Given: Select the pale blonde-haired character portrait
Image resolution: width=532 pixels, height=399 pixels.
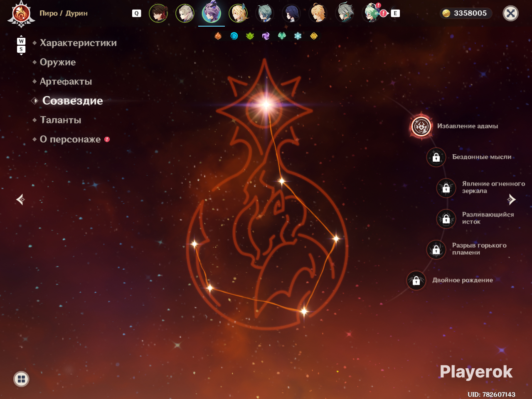Looking at the screenshot, I should 185,13.
